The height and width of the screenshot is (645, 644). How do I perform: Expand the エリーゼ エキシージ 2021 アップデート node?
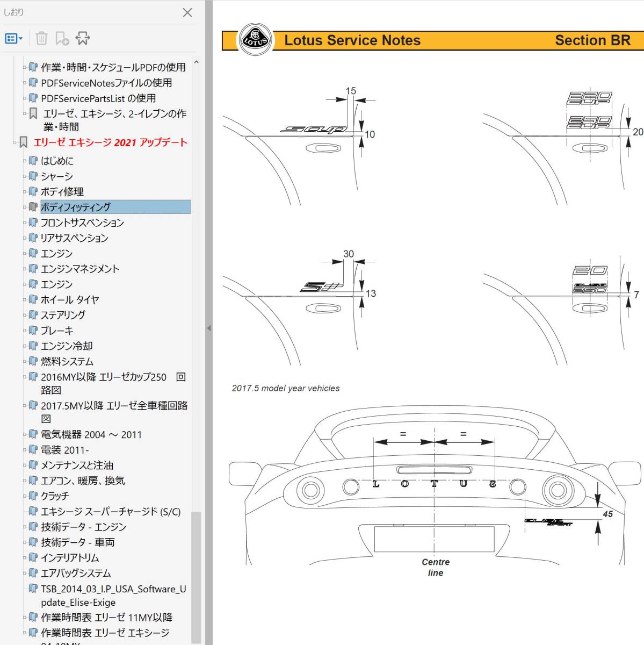pyautogui.click(x=15, y=142)
